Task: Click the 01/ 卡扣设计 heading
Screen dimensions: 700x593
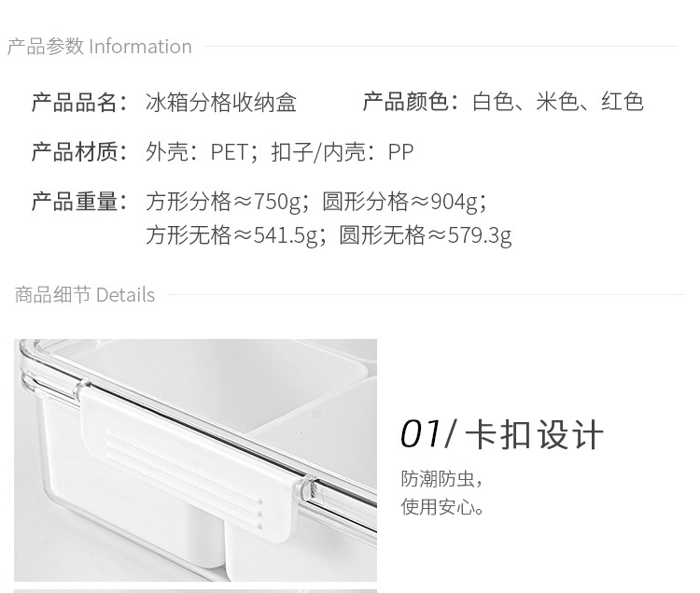Action: (x=502, y=434)
